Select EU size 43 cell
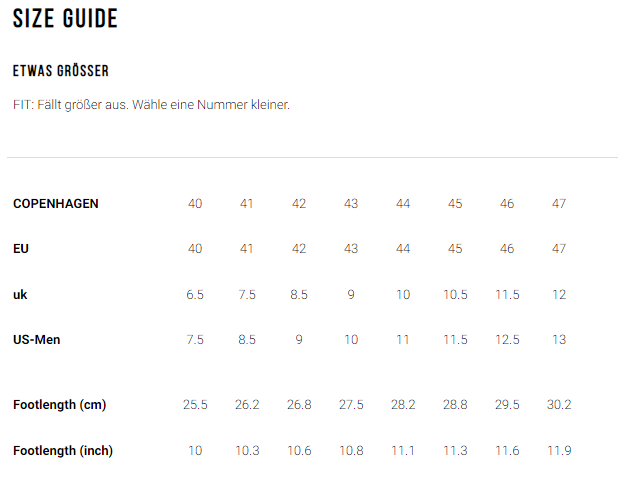Screen dimensions: 625x480 click(351, 249)
